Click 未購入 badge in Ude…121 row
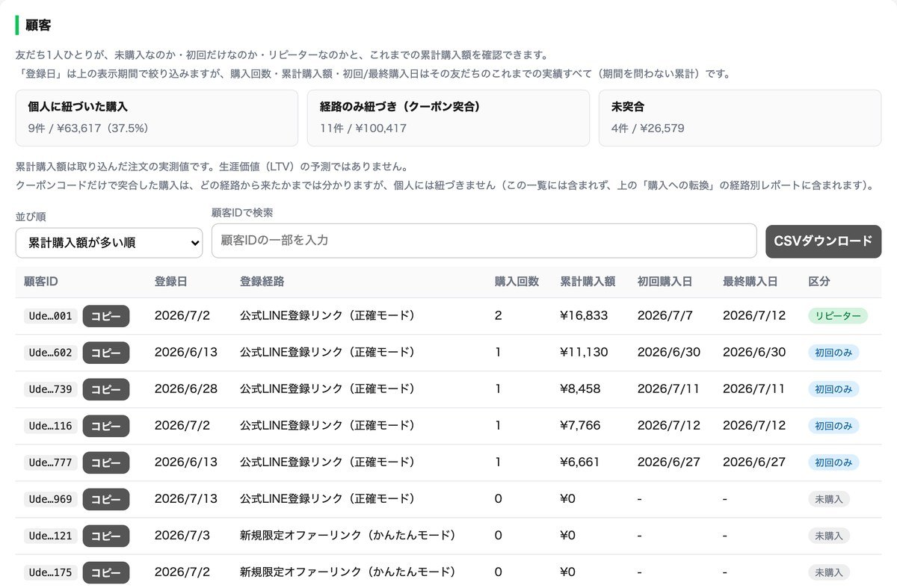The image size is (897, 588). pos(829,536)
